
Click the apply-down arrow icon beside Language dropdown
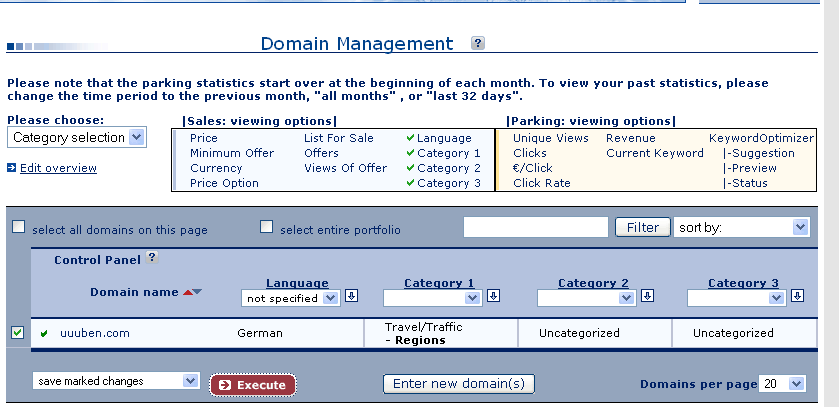tap(351, 297)
